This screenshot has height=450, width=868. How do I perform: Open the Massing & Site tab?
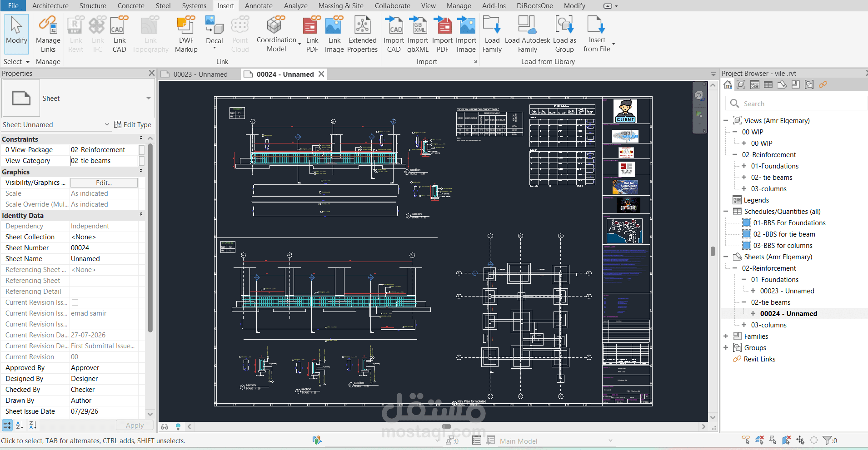341,6
